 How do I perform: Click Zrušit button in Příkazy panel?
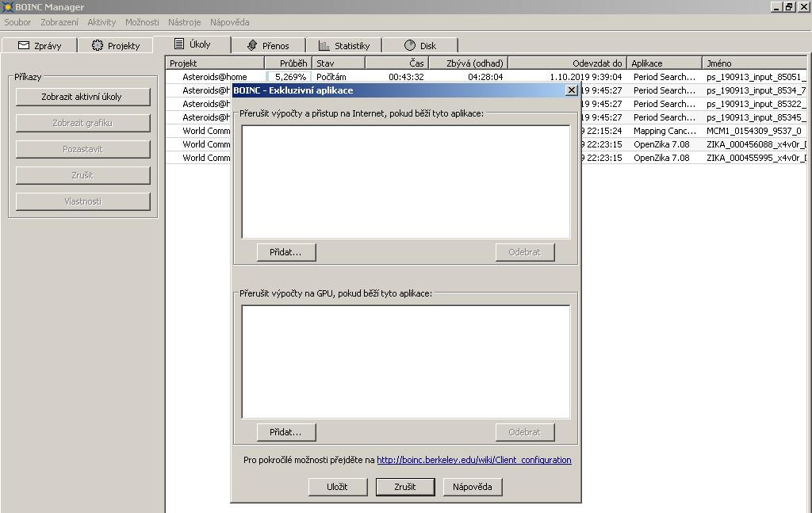click(82, 175)
